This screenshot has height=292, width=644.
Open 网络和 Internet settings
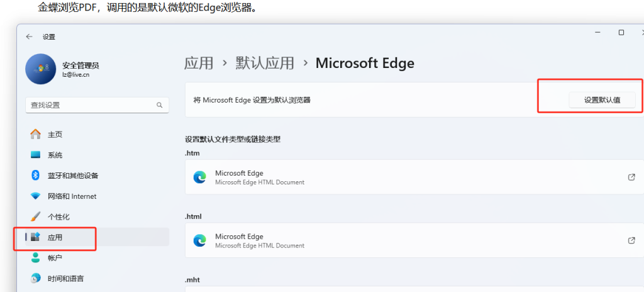click(x=97, y=196)
